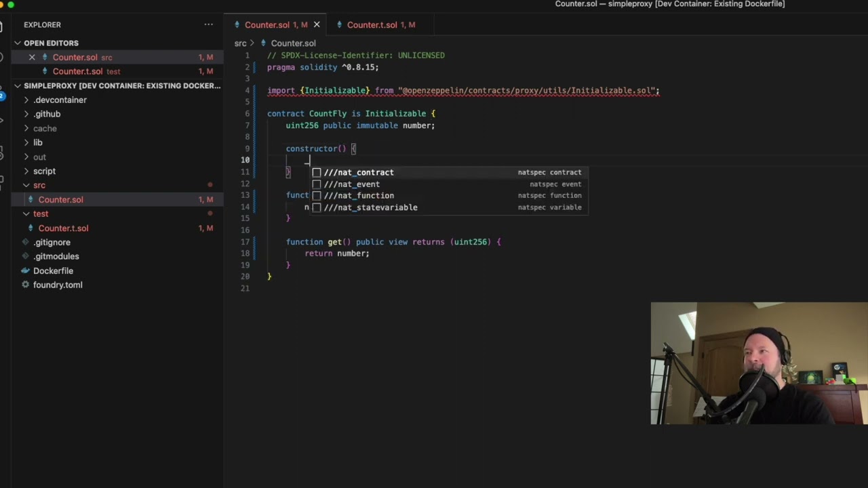Expand the script folder
Viewport: 868px width, 488px height.
tap(26, 171)
